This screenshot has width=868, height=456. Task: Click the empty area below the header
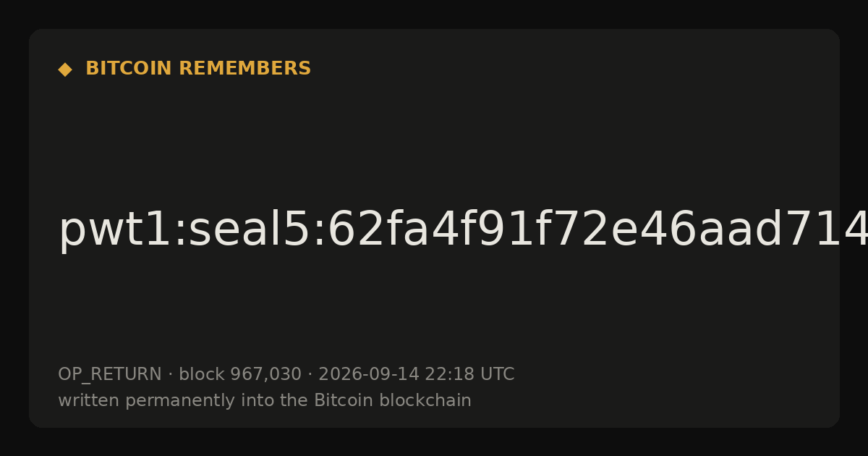click(434, 138)
